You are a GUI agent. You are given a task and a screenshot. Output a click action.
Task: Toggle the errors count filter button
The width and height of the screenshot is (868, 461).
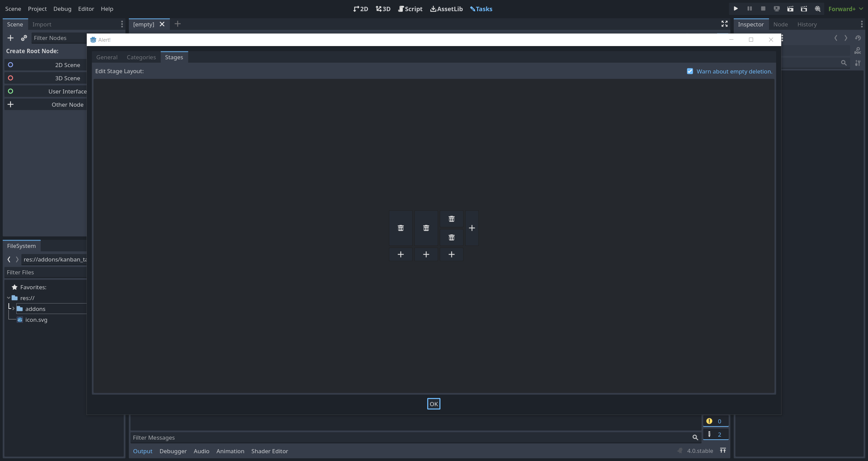[x=715, y=421]
